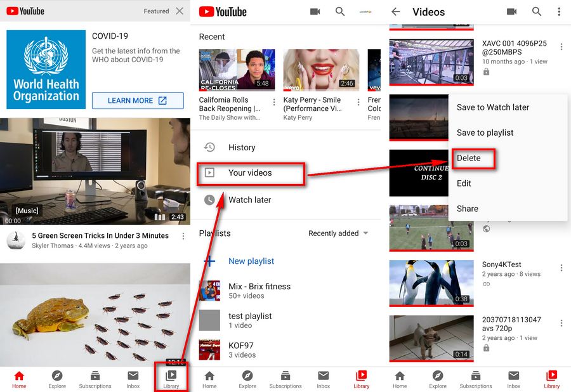The image size is (571, 392).
Task: Tap search icon in the middle Library screen
Action: tap(340, 11)
